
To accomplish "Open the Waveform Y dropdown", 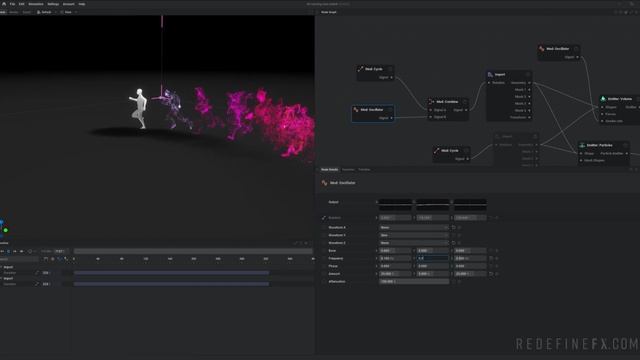I will [414, 235].
